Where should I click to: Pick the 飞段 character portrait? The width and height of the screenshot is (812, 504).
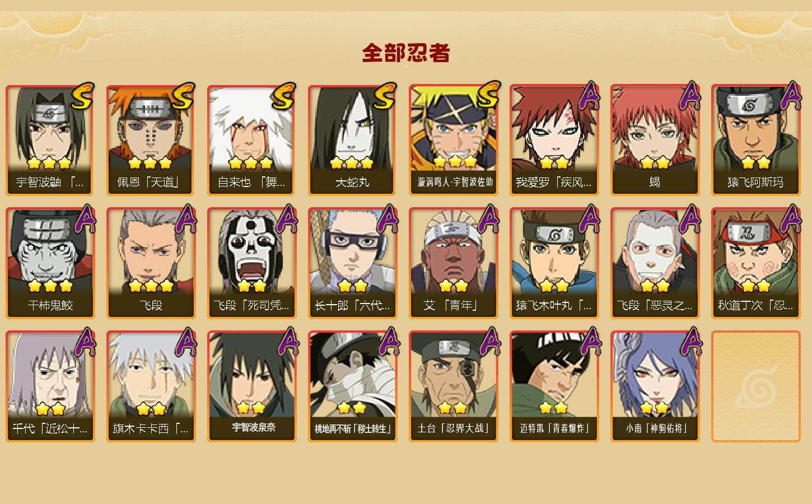click(151, 263)
